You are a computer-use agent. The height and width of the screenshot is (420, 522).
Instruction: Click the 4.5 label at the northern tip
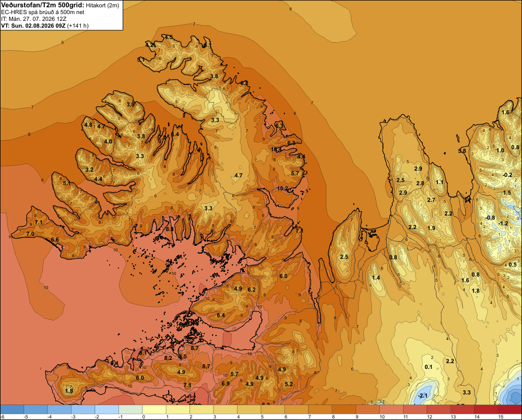pyautogui.click(x=169, y=37)
